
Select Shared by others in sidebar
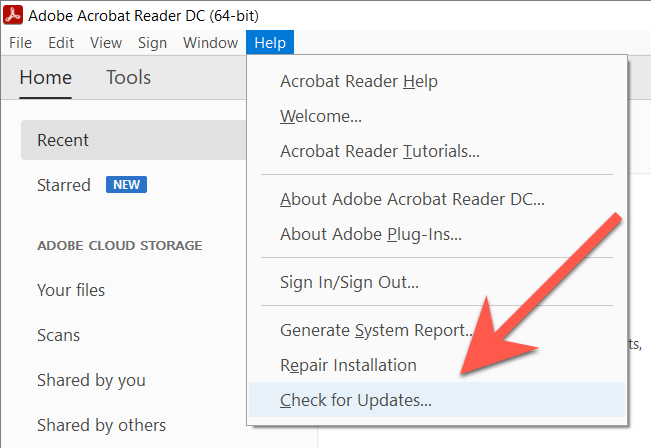pyautogui.click(x=101, y=426)
